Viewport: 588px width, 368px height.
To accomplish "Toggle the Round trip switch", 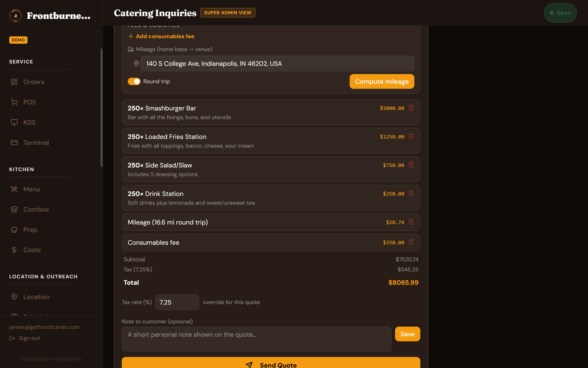I will [x=134, y=81].
